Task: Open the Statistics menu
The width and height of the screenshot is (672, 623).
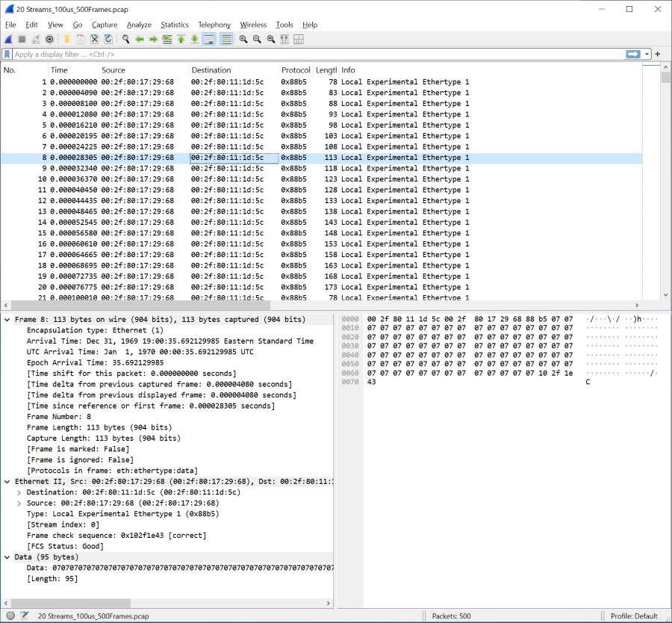Action: [174, 25]
